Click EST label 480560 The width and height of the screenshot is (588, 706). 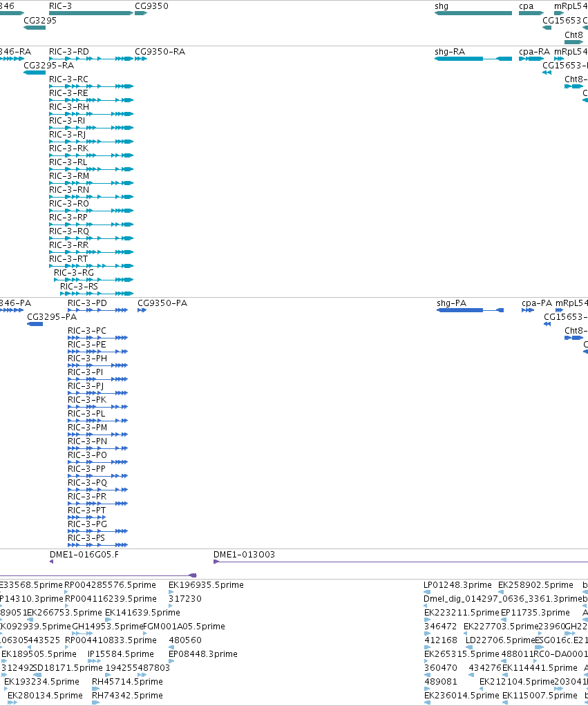pyautogui.click(x=185, y=640)
